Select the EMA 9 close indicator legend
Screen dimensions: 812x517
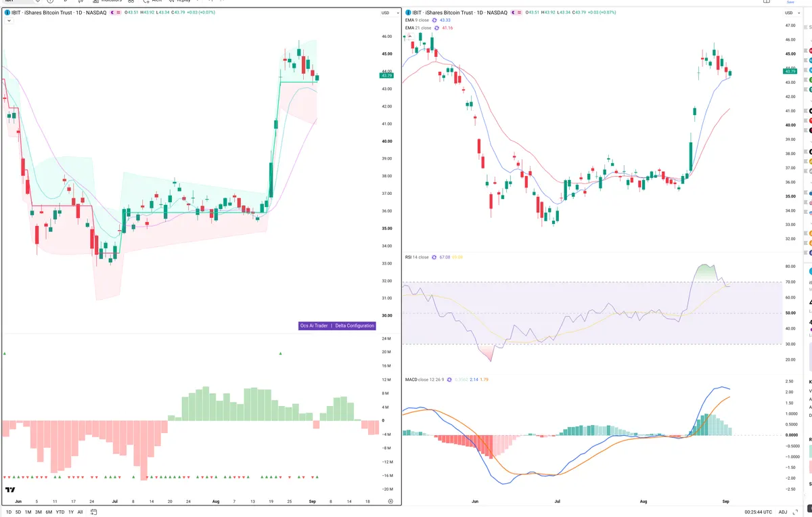(x=417, y=20)
